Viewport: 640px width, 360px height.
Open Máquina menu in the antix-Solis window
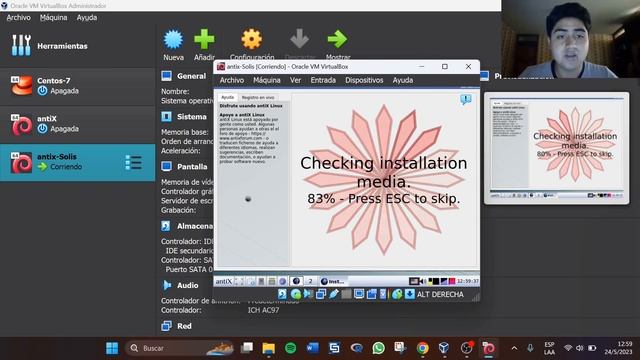point(267,80)
